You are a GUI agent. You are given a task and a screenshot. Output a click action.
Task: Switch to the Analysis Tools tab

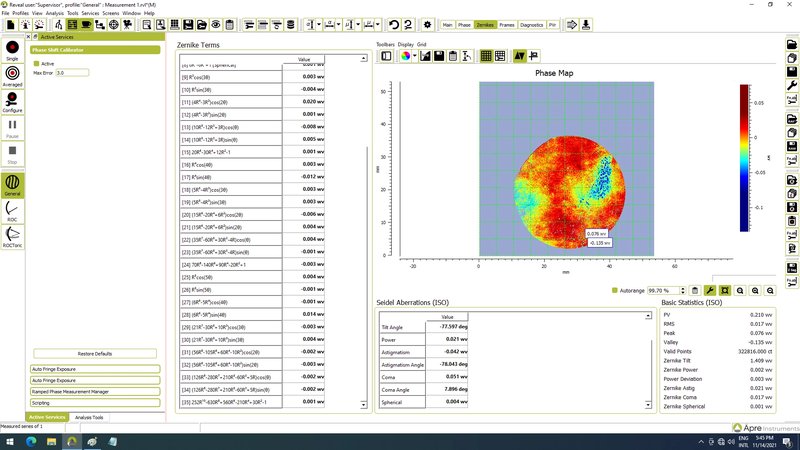click(89, 417)
